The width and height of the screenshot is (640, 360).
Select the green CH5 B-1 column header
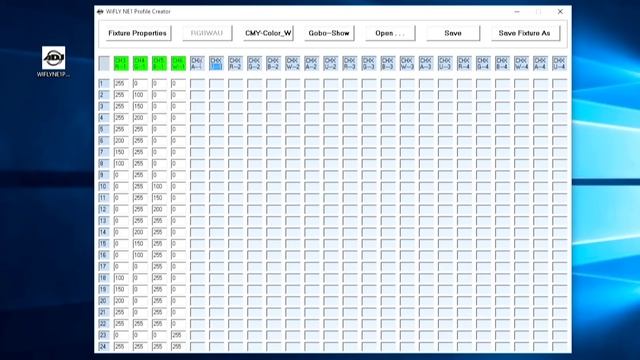click(159, 63)
